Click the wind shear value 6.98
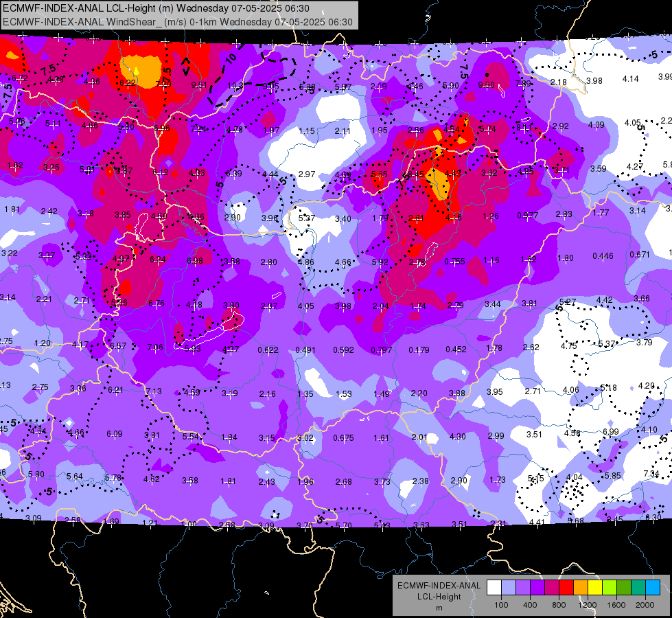 195,261
